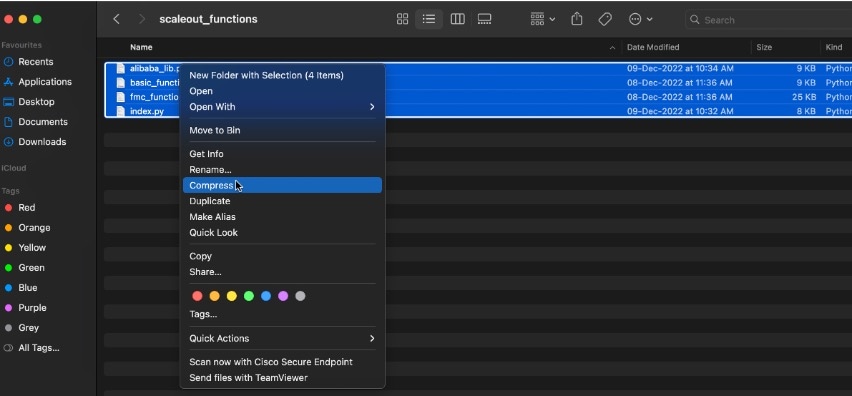Click the Edit Tags toolbar icon
This screenshot has width=852, height=396.
[x=605, y=20]
